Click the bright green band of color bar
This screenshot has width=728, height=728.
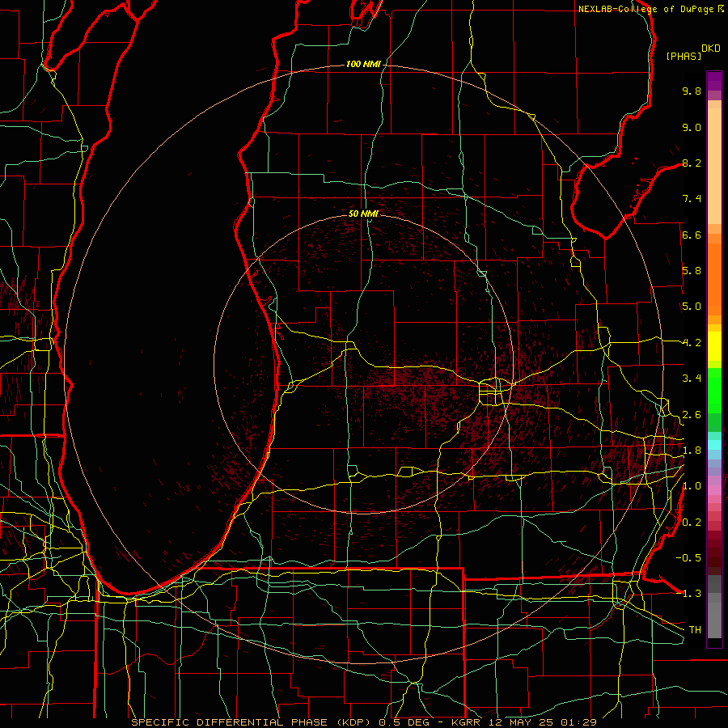(x=714, y=391)
